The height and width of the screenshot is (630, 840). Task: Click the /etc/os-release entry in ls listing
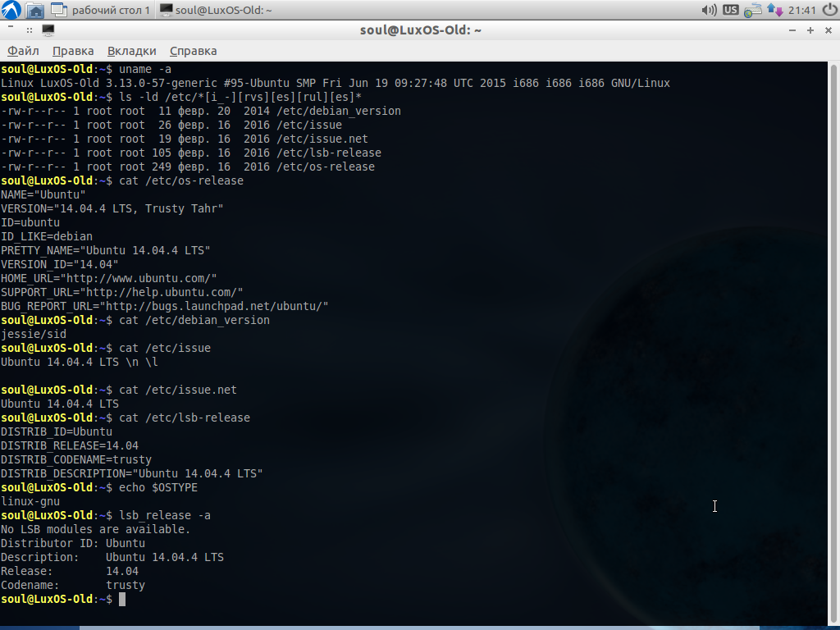[326, 167]
